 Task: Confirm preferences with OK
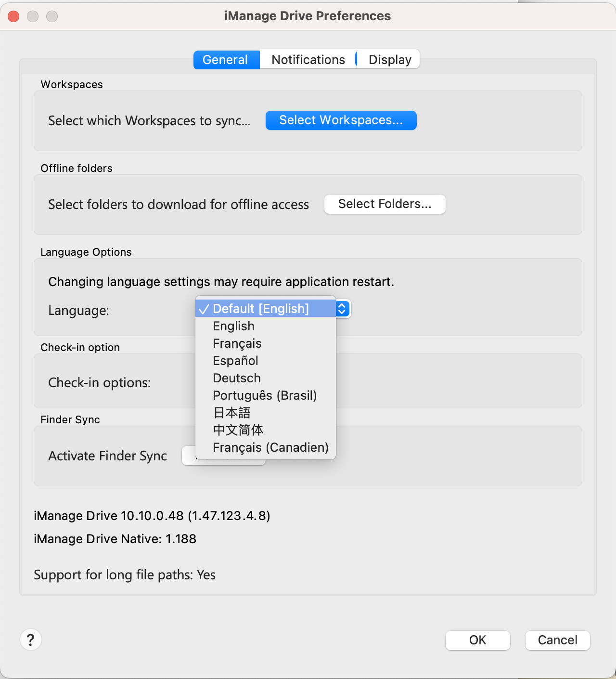[477, 640]
